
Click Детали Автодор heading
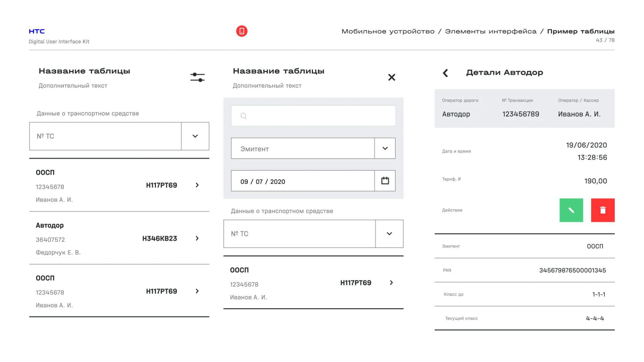505,73
